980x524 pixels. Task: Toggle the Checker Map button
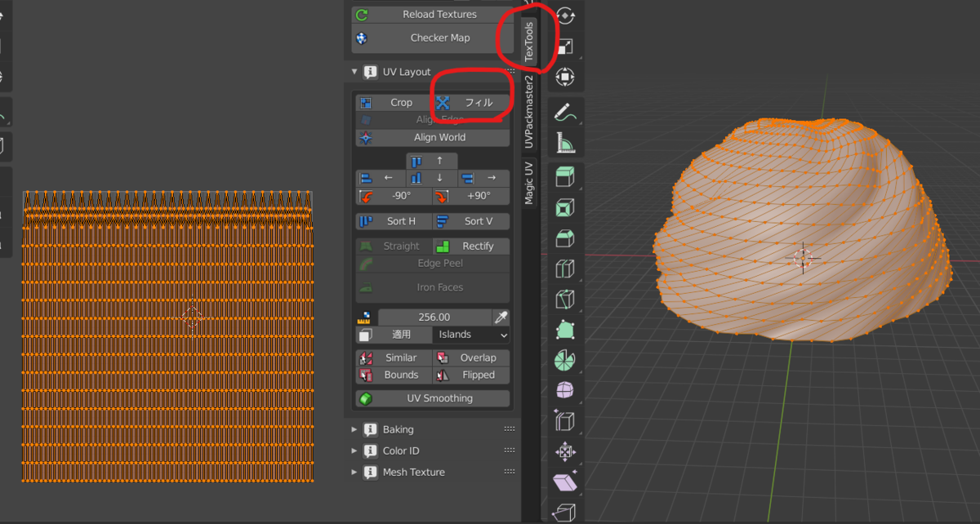pos(432,38)
